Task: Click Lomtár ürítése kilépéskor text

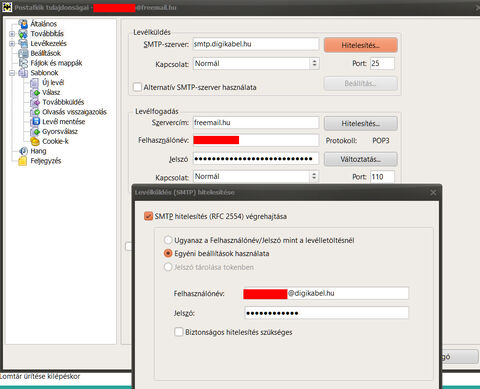Action: point(40,376)
